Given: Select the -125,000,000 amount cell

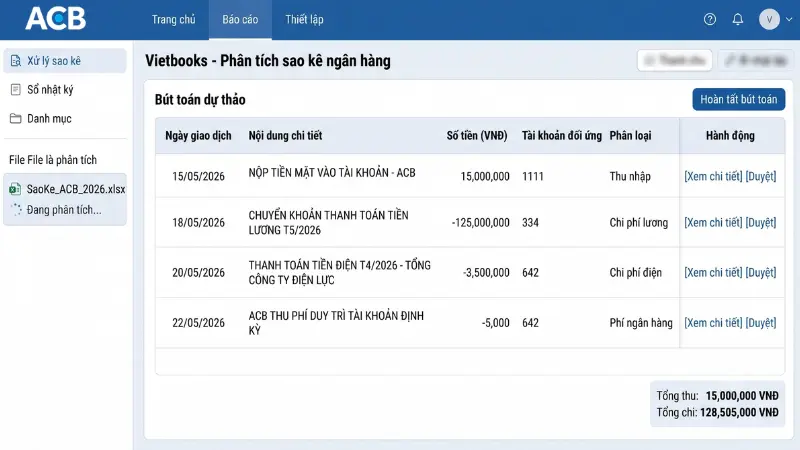Looking at the screenshot, I should tap(481, 223).
